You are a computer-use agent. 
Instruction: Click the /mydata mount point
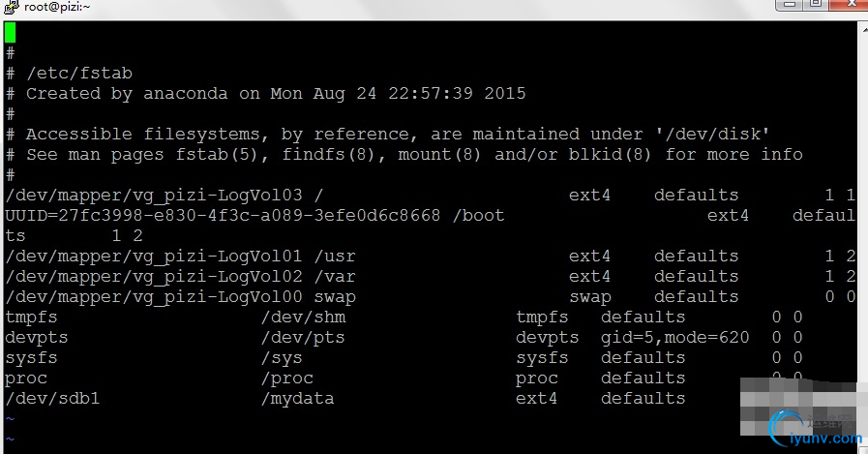coord(298,399)
